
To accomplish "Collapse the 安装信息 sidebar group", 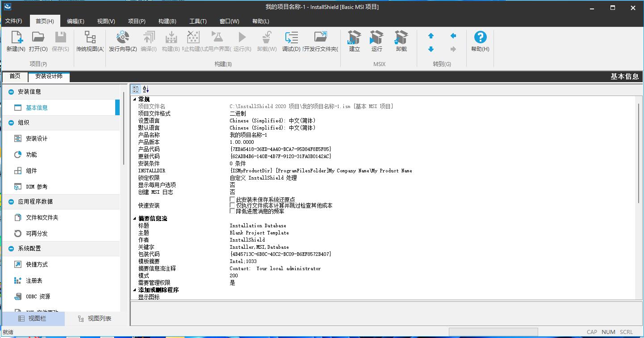I will tap(11, 92).
